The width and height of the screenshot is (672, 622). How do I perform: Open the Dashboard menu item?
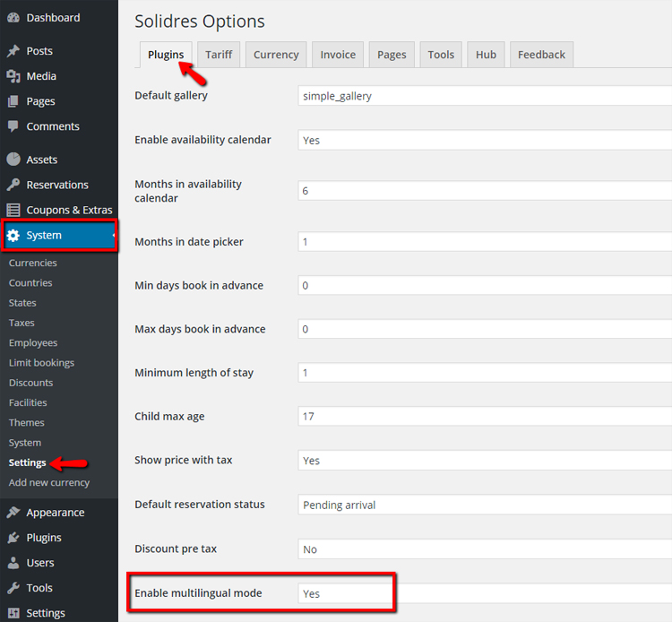(53, 18)
